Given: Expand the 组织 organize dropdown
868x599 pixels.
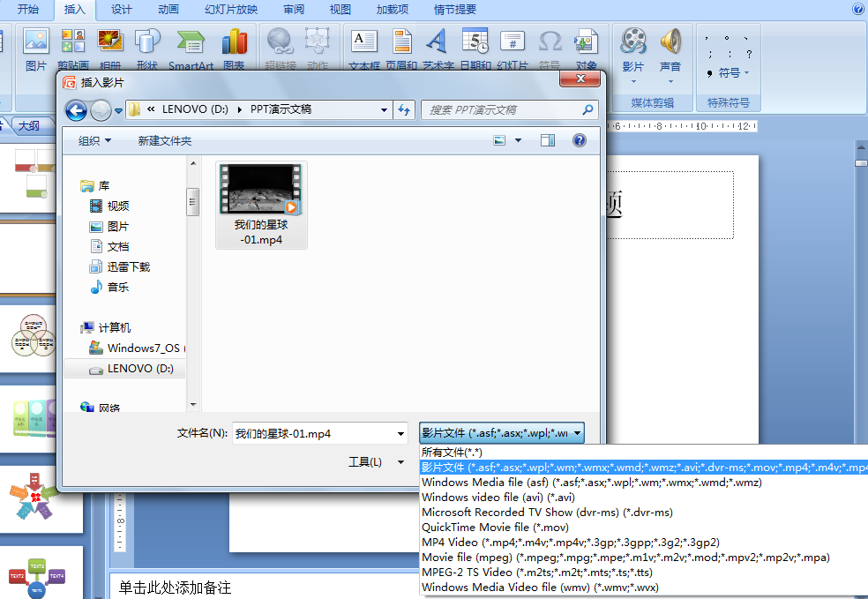Looking at the screenshot, I should point(94,140).
